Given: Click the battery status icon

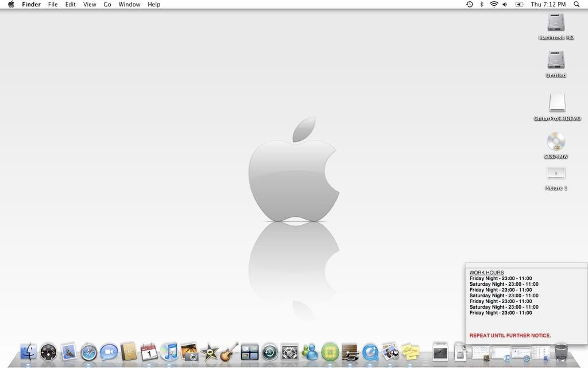Looking at the screenshot, I should tap(519, 5).
